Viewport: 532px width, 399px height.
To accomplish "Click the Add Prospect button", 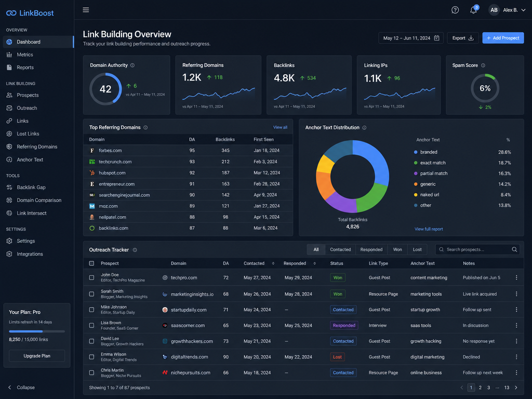I will (x=503, y=38).
